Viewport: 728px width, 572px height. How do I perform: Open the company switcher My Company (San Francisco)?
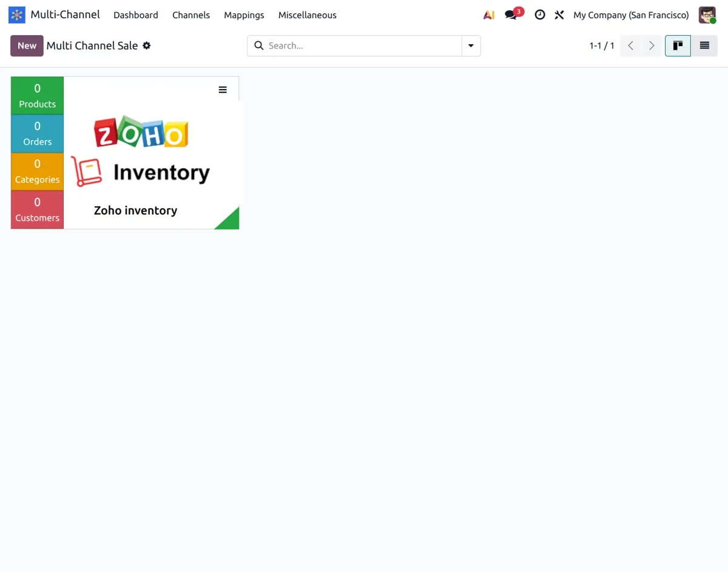click(x=631, y=15)
